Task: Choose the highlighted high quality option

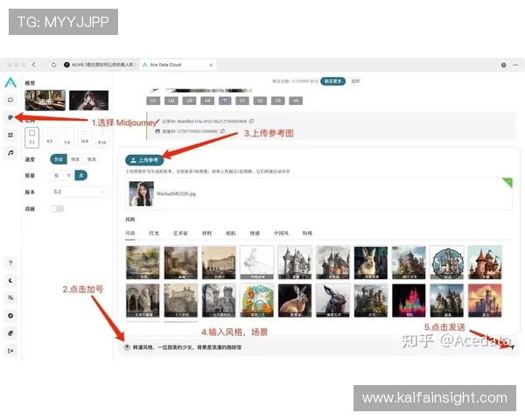Action: tap(81, 176)
